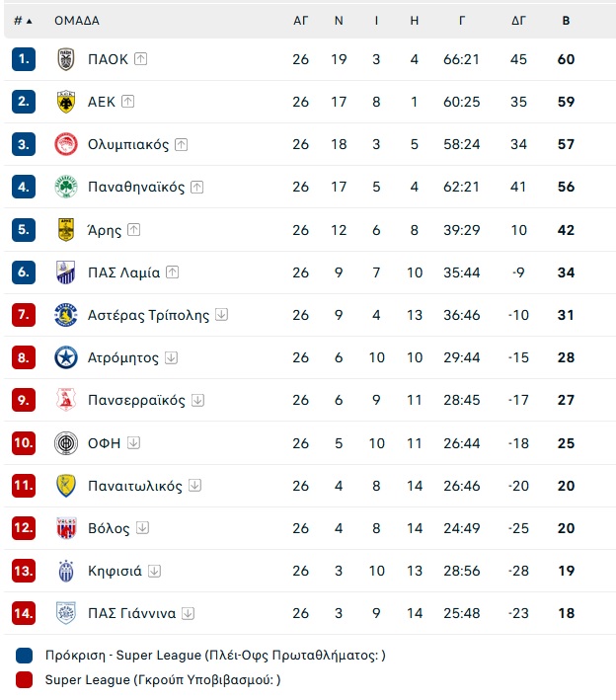616x700 pixels.
Task: Open the Κηφισιά team link
Action: click(115, 571)
